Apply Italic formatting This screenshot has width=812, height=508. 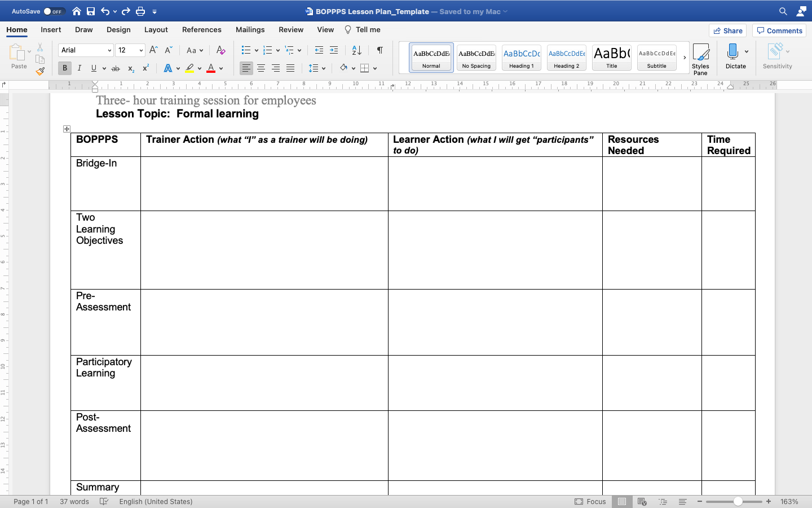pos(79,68)
